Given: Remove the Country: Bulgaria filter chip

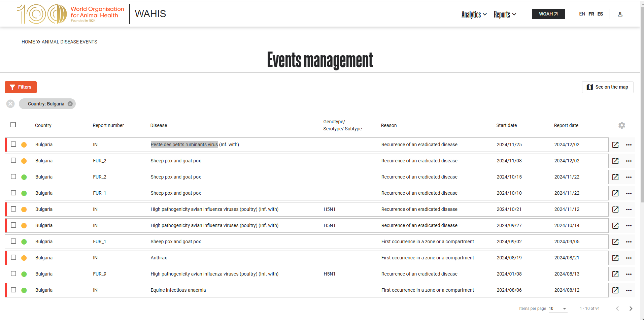Looking at the screenshot, I should (x=70, y=104).
